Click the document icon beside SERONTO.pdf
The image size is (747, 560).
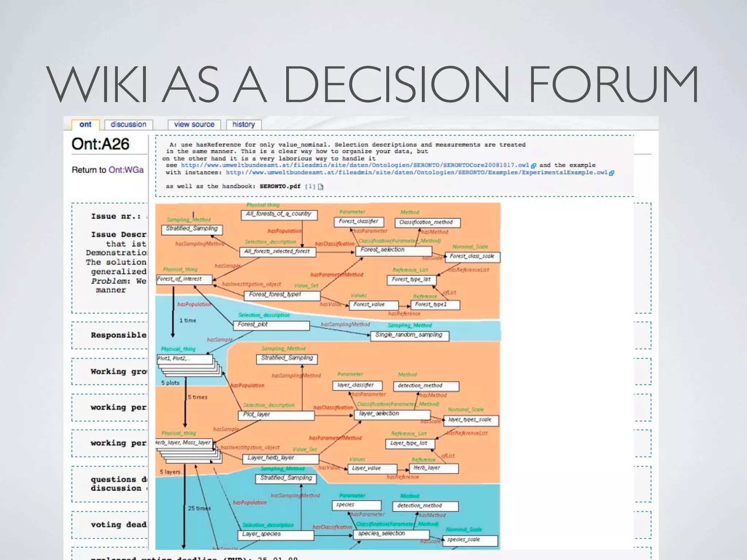[x=321, y=187]
